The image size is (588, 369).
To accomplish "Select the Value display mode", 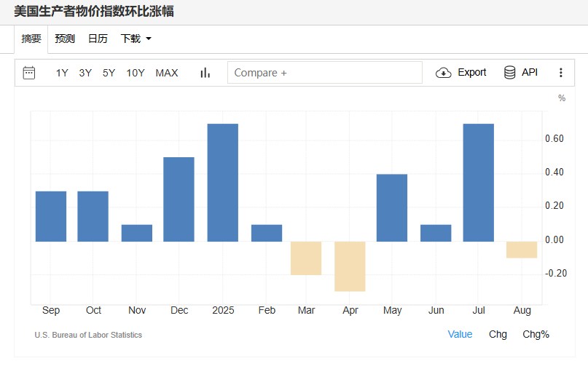I will (460, 334).
